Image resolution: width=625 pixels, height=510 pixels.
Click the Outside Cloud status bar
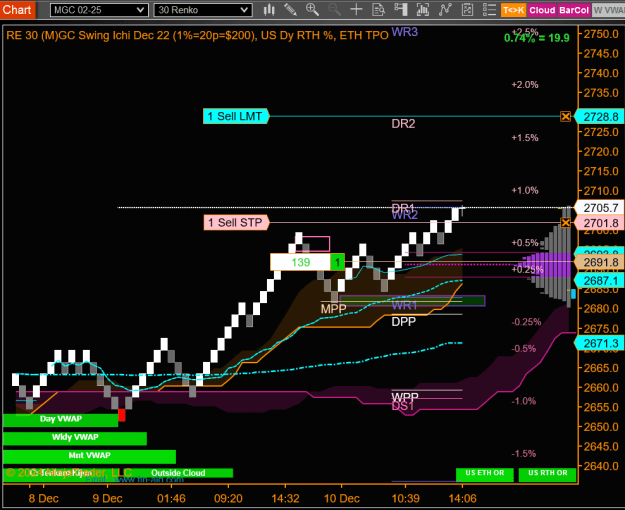click(178, 473)
